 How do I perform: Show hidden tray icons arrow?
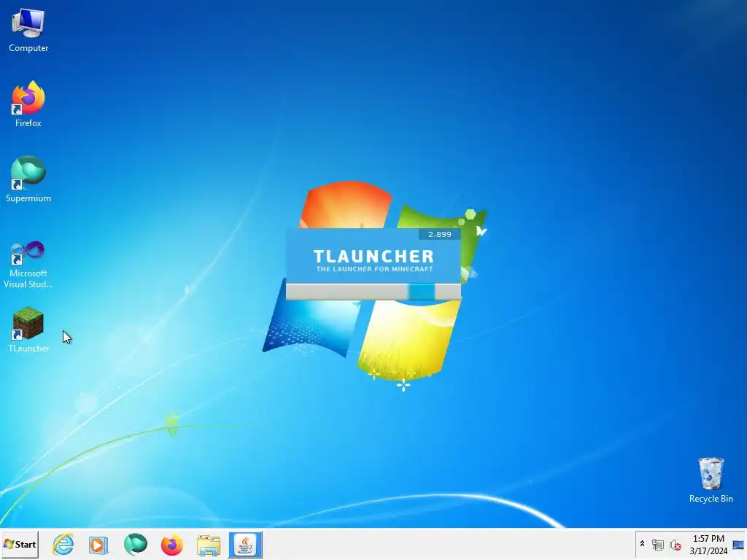[x=642, y=544]
